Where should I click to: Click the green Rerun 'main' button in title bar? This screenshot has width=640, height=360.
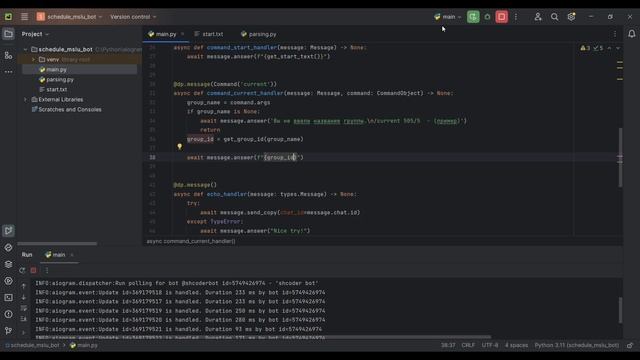473,17
